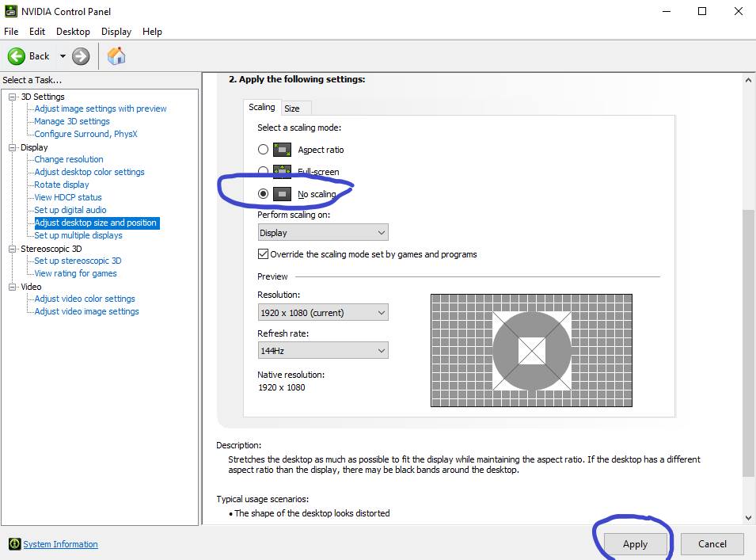Click the Full-screen scaling mode icon
Screen dimensions: 756x560
pyautogui.click(x=282, y=171)
